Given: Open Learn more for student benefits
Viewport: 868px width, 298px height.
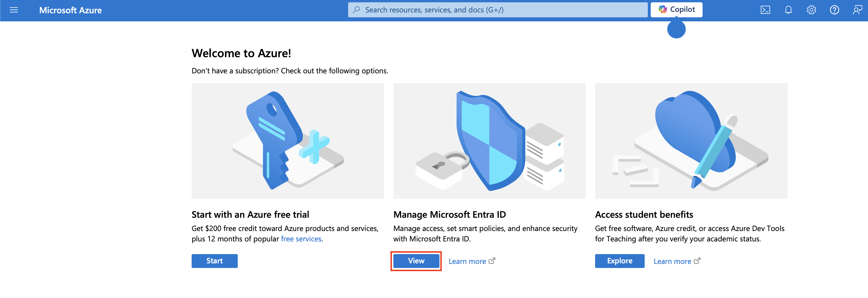Looking at the screenshot, I should (677, 261).
